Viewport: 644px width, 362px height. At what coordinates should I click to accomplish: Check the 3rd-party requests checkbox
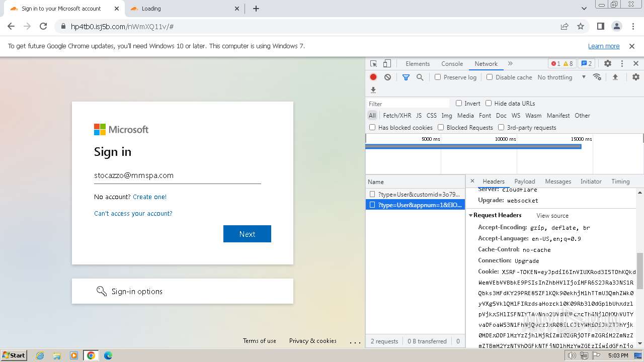501,127
